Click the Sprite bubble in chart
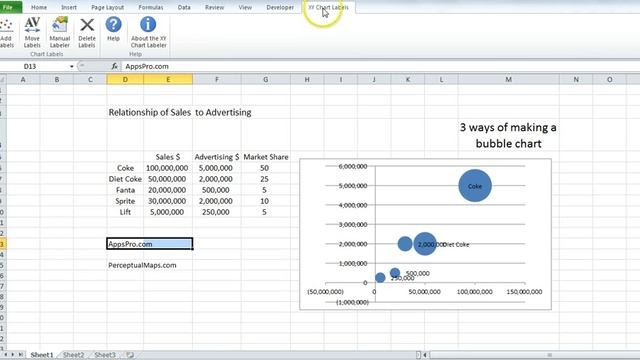 point(404,244)
